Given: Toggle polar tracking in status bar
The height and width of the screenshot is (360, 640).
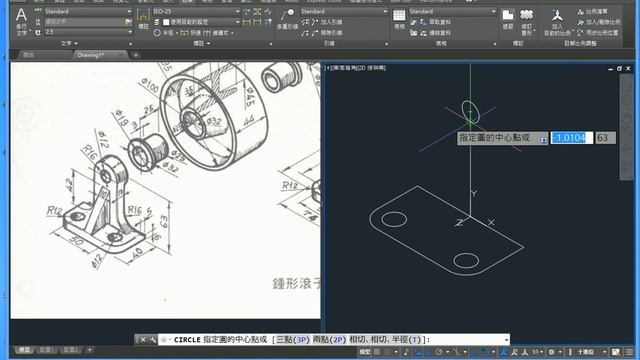Looking at the screenshot, I should pos(439,351).
